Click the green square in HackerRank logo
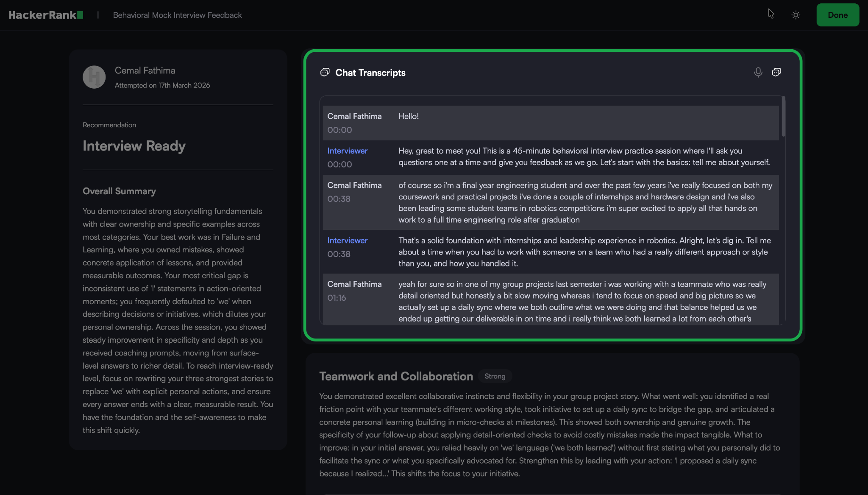The height and width of the screenshot is (495, 868). (81, 15)
